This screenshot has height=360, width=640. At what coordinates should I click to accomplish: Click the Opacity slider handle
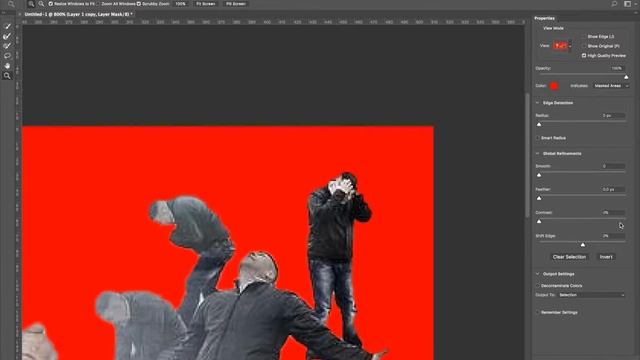pyautogui.click(x=626, y=77)
